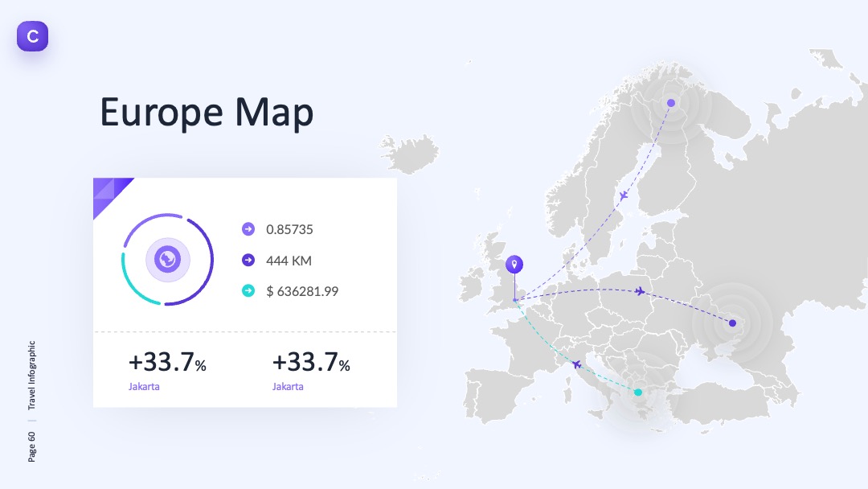Viewport: 868px width, 489px height.
Task: Select the airplane icon on the eastbound route
Action: [640, 290]
